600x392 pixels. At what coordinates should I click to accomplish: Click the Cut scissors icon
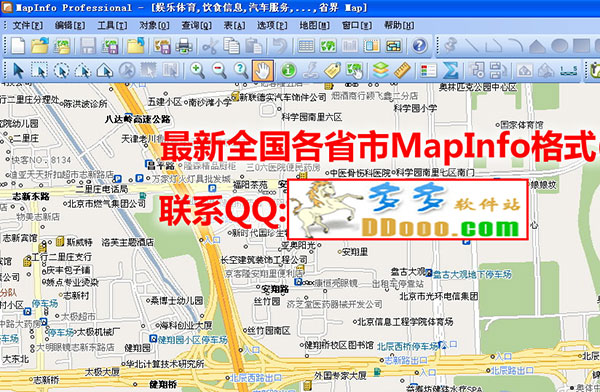point(209,46)
